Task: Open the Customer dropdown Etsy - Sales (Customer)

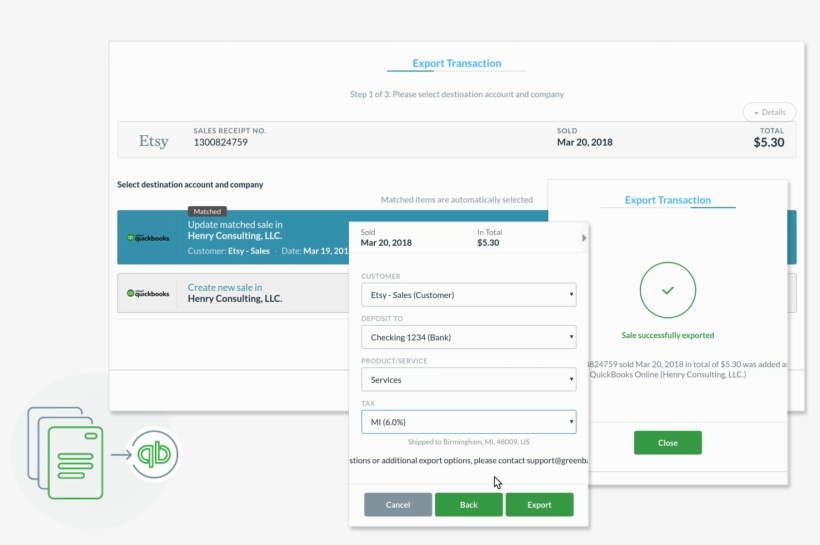Action: point(469,295)
